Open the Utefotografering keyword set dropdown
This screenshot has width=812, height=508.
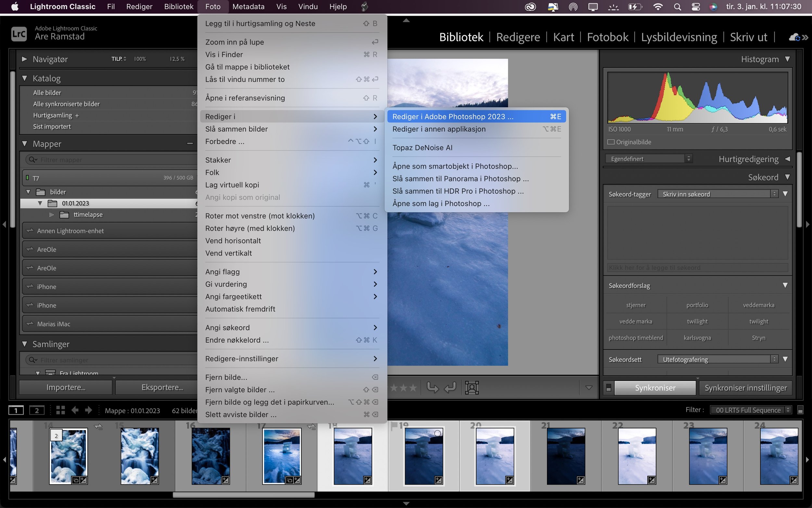click(718, 359)
